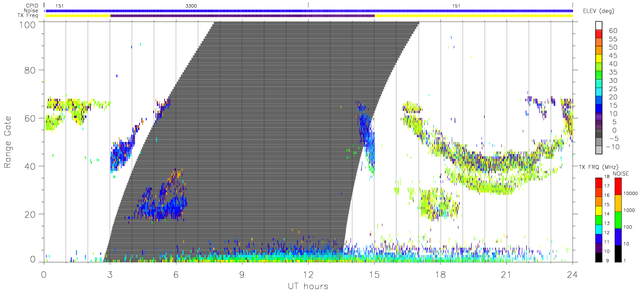Click the 'Noise' row label at top left
The image size is (644, 297).
(x=31, y=10)
